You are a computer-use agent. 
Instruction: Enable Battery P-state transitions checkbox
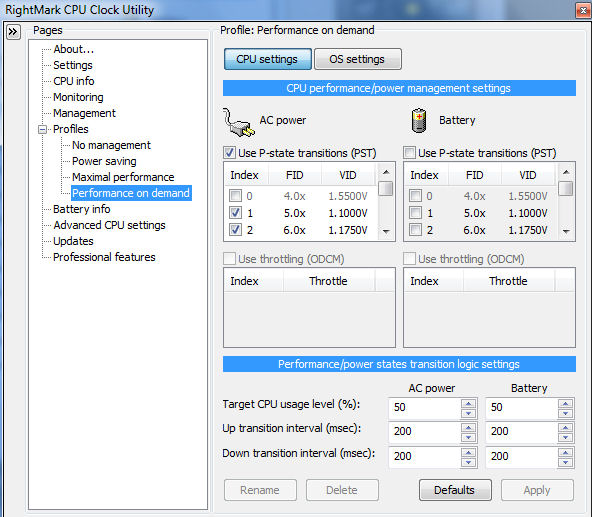coord(409,153)
